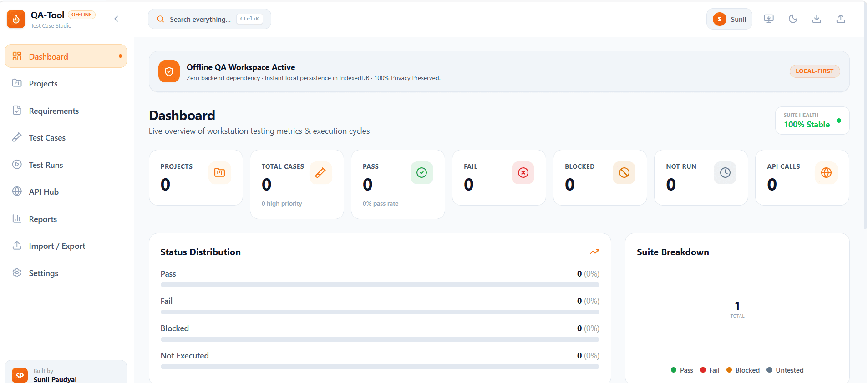Collapse the sidebar with the chevron
868x383 pixels.
click(x=116, y=19)
